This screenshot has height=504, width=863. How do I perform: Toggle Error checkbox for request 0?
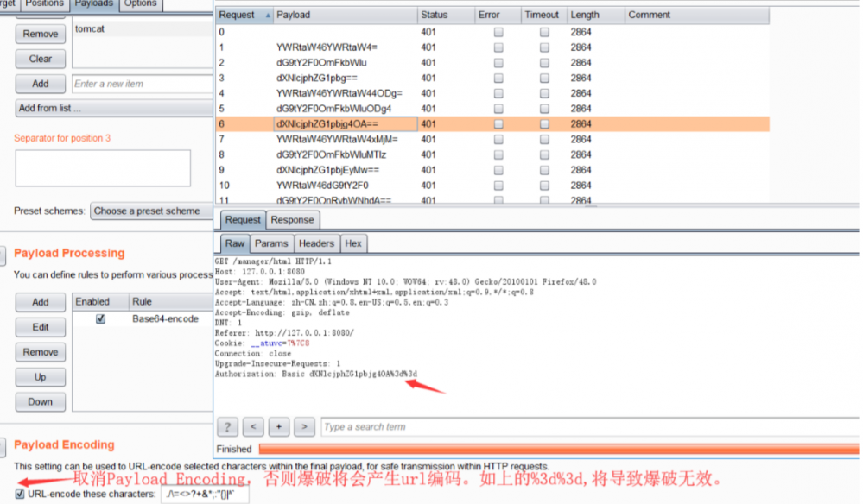click(x=498, y=33)
